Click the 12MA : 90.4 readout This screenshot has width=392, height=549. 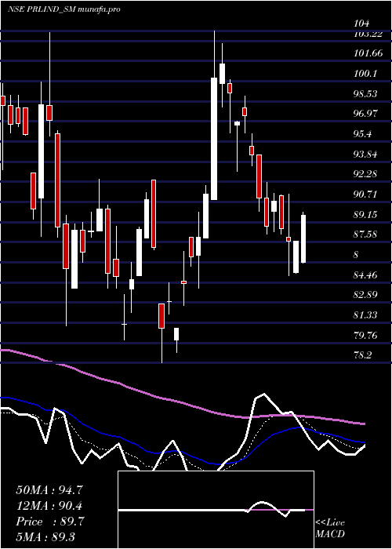point(49,506)
